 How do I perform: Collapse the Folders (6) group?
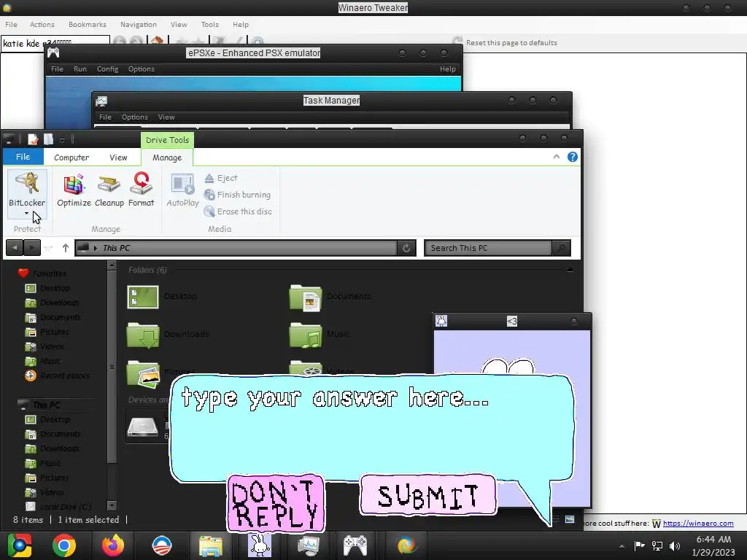pyautogui.click(x=570, y=271)
